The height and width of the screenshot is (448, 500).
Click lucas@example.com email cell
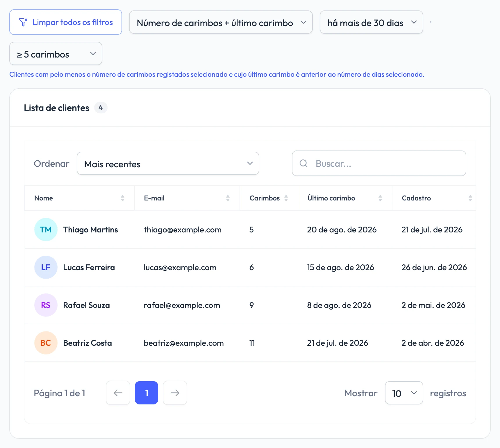(180, 268)
